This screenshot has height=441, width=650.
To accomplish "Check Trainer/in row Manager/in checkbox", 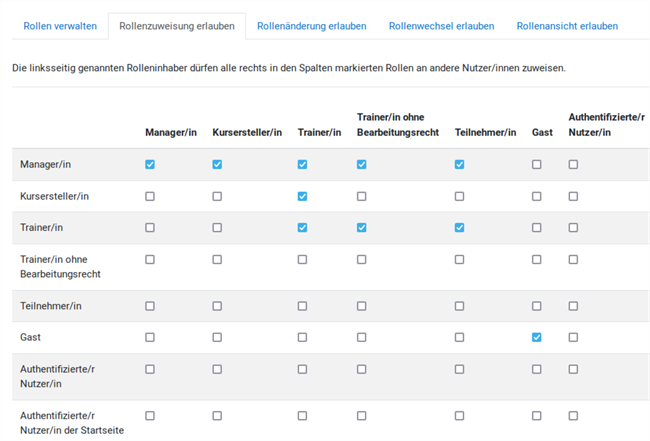I will (x=150, y=228).
